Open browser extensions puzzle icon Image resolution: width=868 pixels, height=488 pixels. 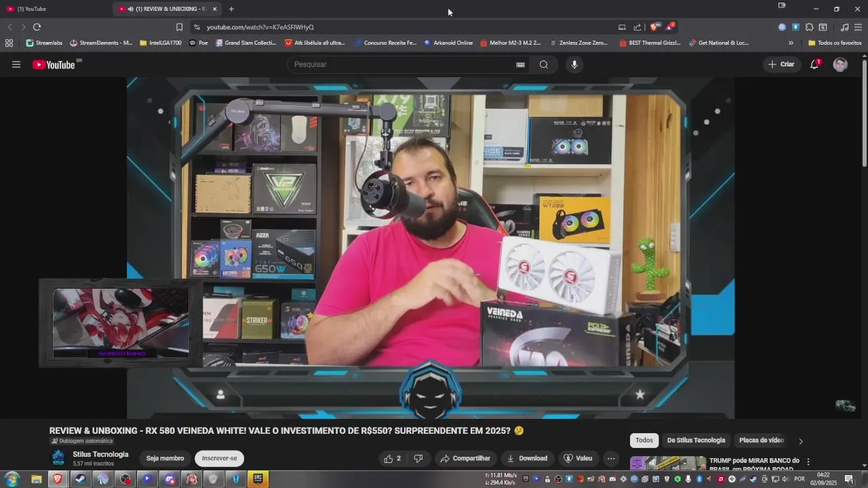[809, 27]
